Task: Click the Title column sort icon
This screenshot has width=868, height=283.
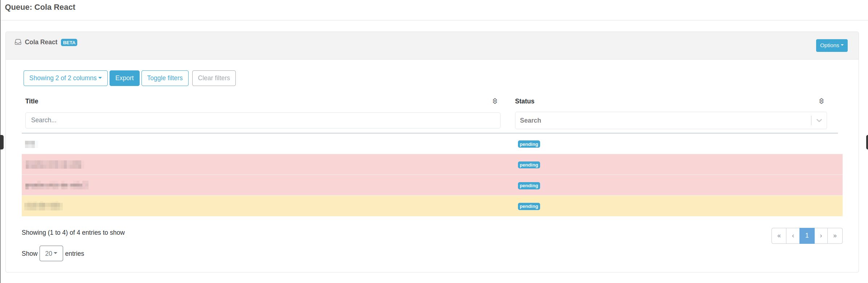Action: [495, 101]
